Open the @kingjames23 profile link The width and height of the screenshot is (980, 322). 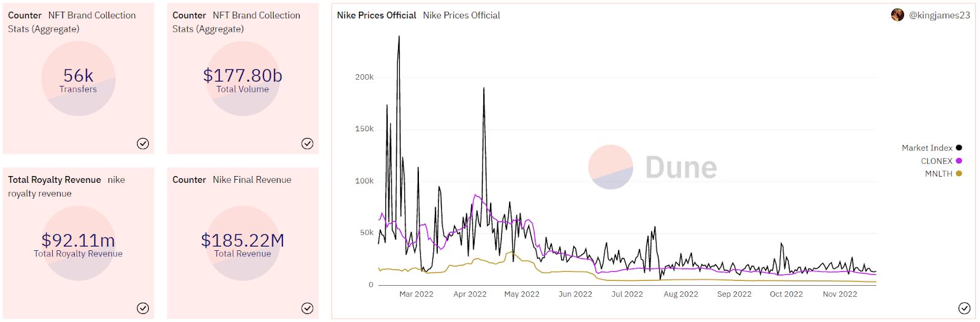pyautogui.click(x=939, y=15)
